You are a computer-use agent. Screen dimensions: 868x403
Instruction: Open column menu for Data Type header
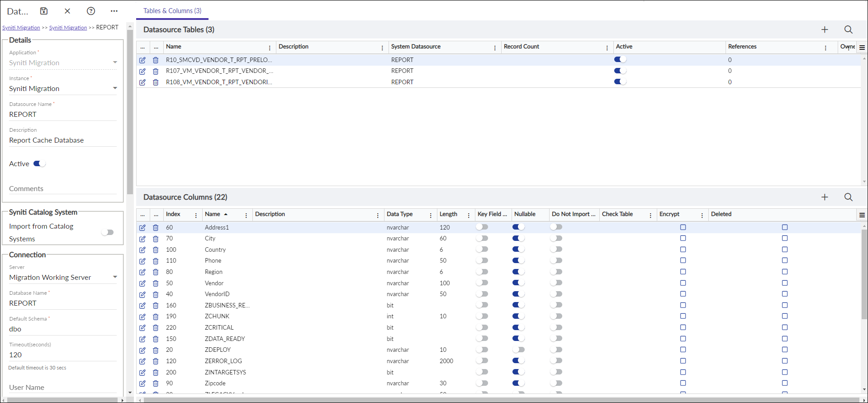[x=431, y=215]
